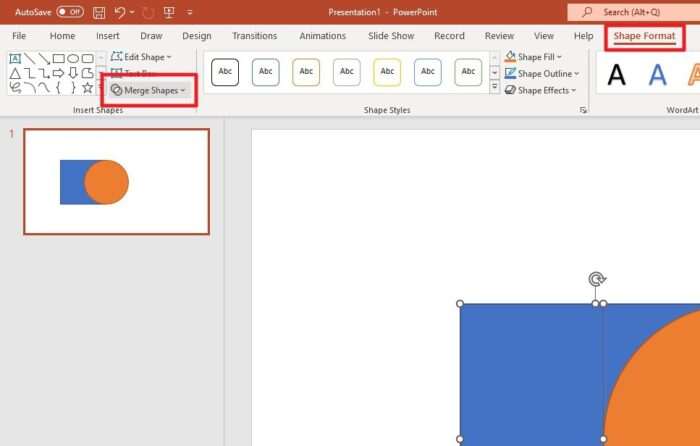This screenshot has width=700, height=446.
Task: Click the Redo icon in title bar
Action: pyautogui.click(x=148, y=13)
